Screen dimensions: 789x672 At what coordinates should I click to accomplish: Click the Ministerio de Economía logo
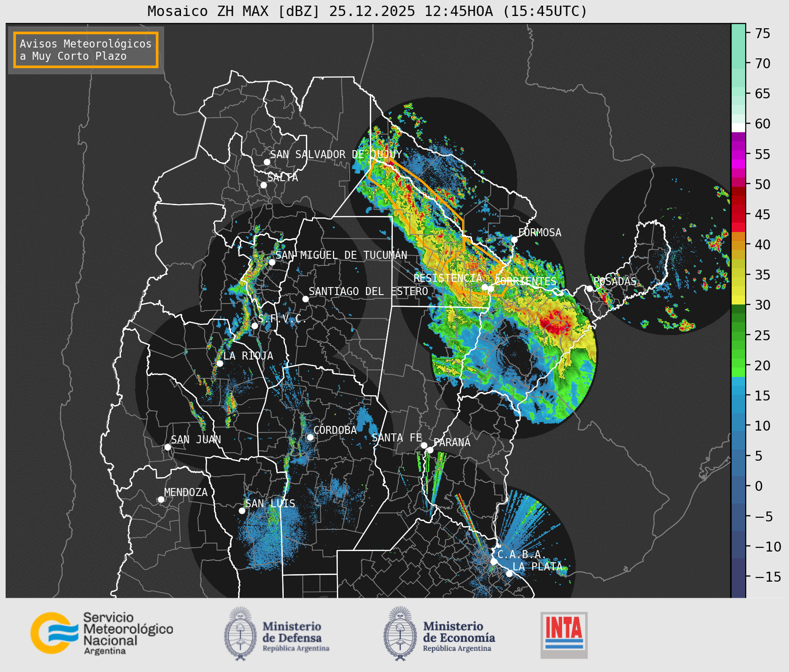pyautogui.click(x=439, y=633)
